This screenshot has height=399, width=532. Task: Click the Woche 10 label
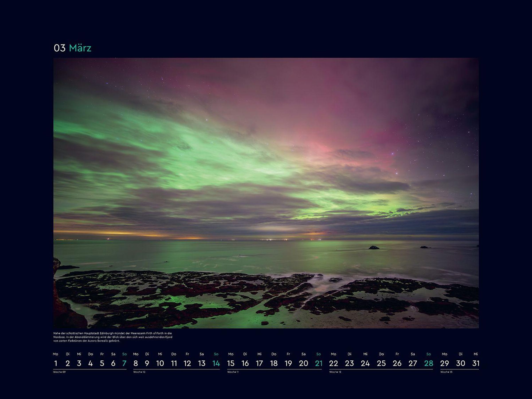(139, 372)
